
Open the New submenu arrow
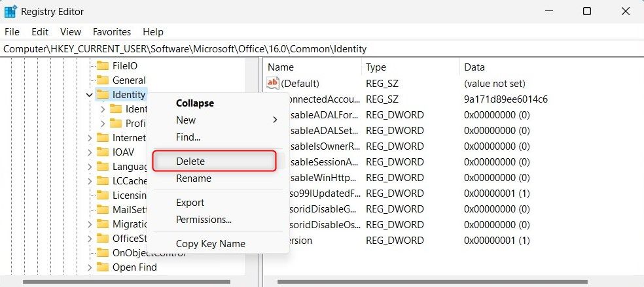click(x=275, y=120)
